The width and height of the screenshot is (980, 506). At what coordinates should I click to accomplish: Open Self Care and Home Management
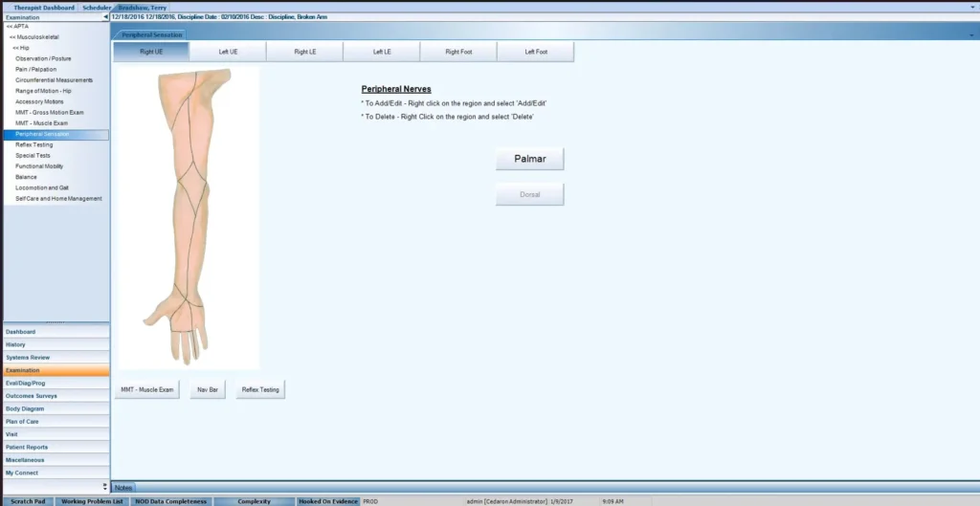pos(58,199)
